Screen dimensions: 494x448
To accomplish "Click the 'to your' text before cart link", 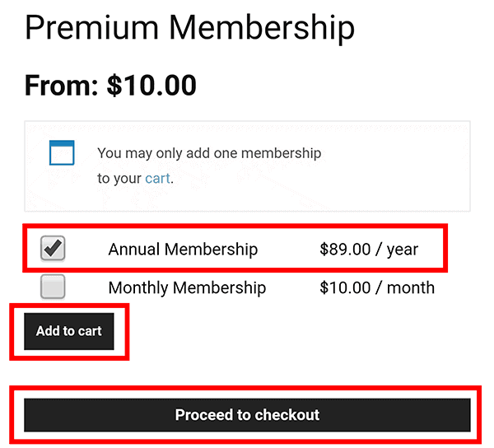I will pyautogui.click(x=119, y=179).
